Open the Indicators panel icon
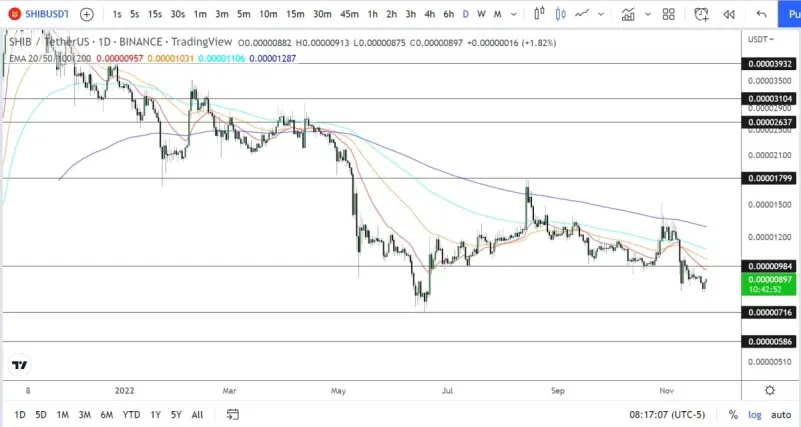Image resolution: width=801 pixels, height=427 pixels. (628, 14)
